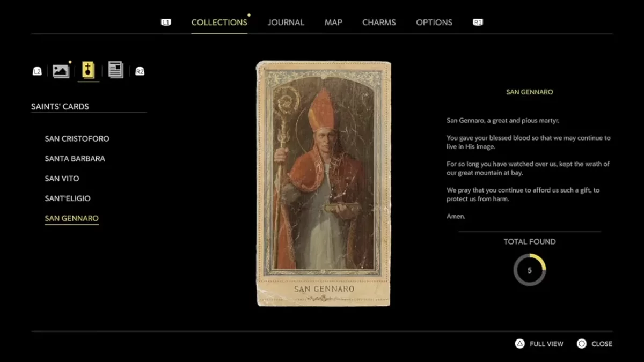Select Sant'Eligio in the card list

click(68, 198)
